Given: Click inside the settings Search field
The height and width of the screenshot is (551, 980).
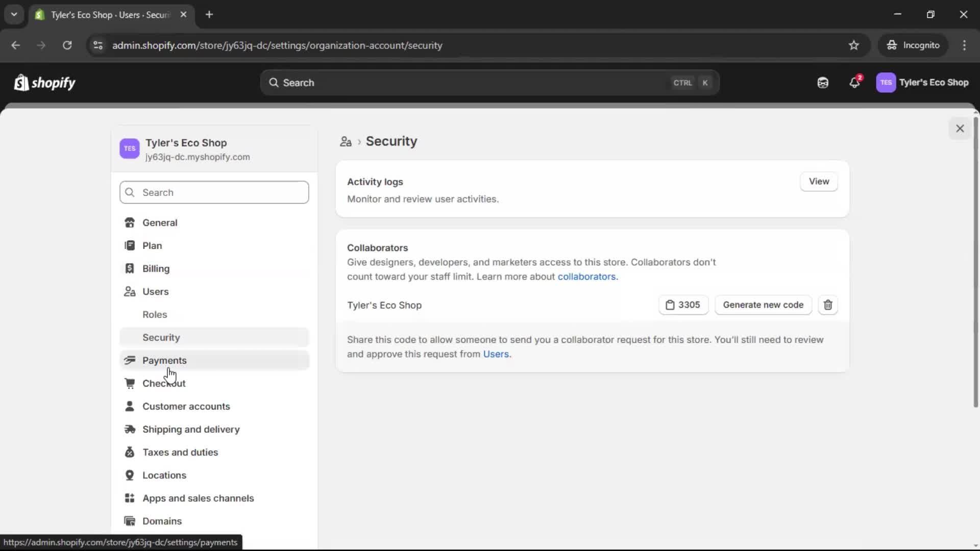Looking at the screenshot, I should (x=214, y=192).
